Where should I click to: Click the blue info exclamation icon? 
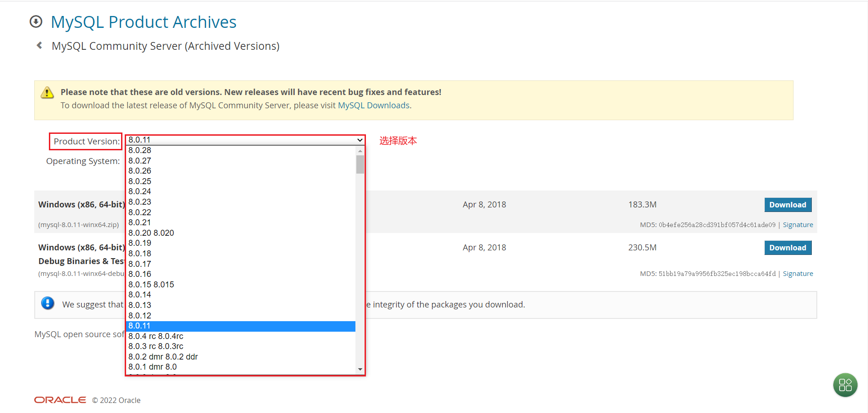point(48,303)
